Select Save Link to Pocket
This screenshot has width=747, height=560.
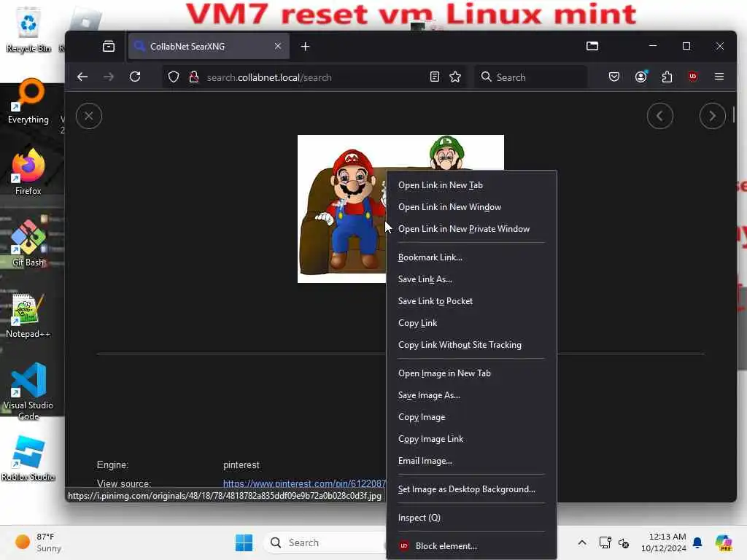[x=471, y=301]
